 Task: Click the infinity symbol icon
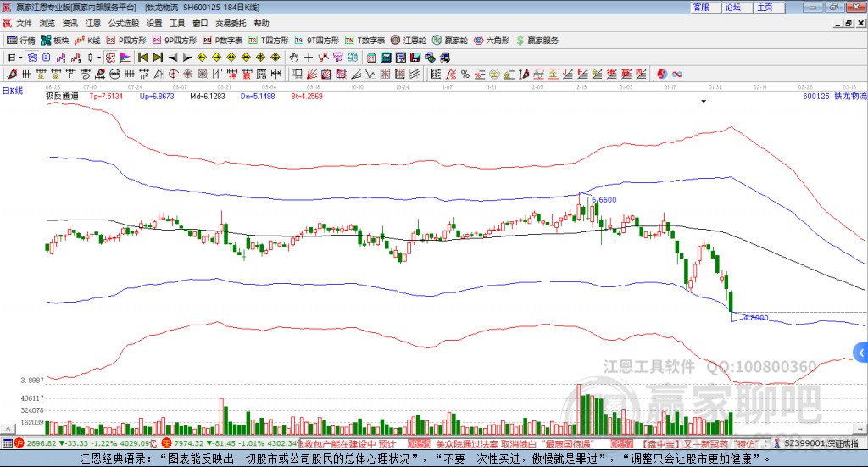677,74
